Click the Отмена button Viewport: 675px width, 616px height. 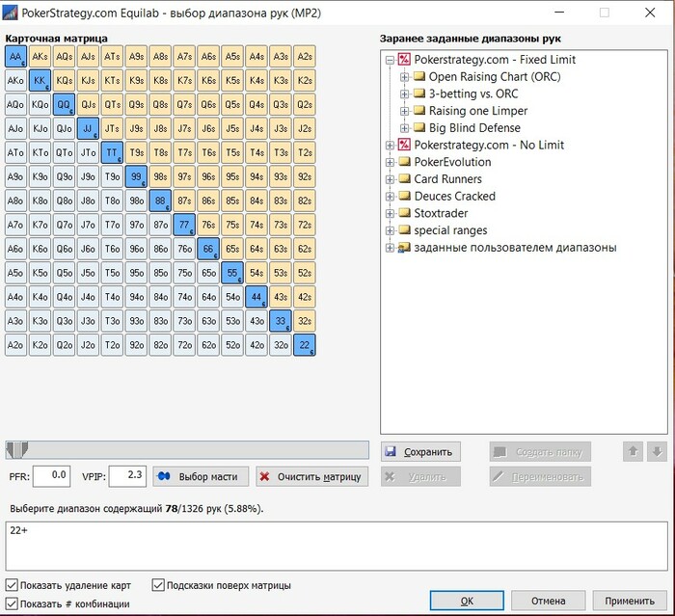pyautogui.click(x=548, y=601)
